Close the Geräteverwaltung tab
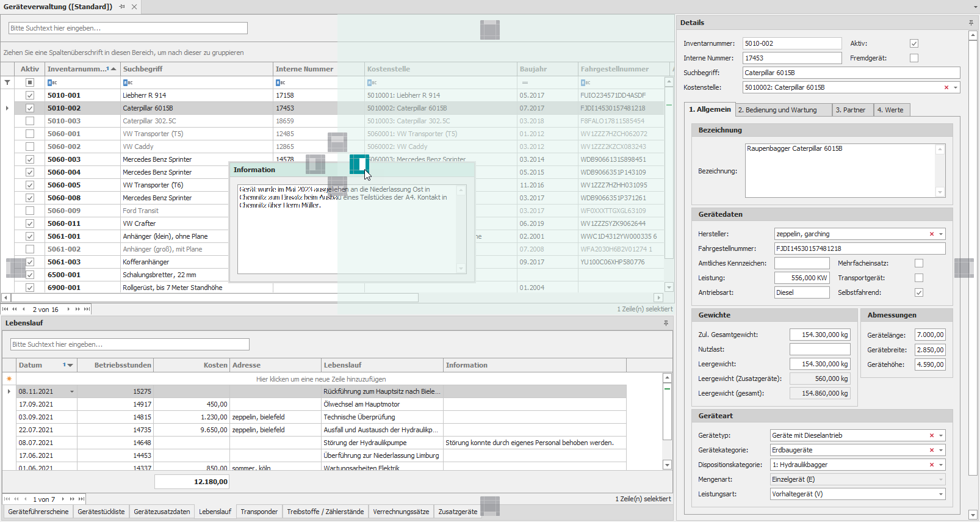This screenshot has height=522, width=980. (134, 7)
